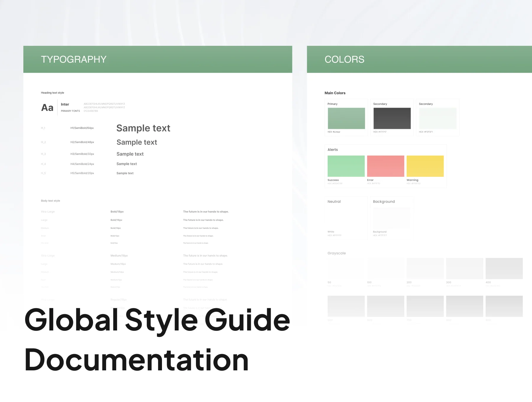
Task: Click the TYPOGRAPHY header title
Action: tap(74, 59)
